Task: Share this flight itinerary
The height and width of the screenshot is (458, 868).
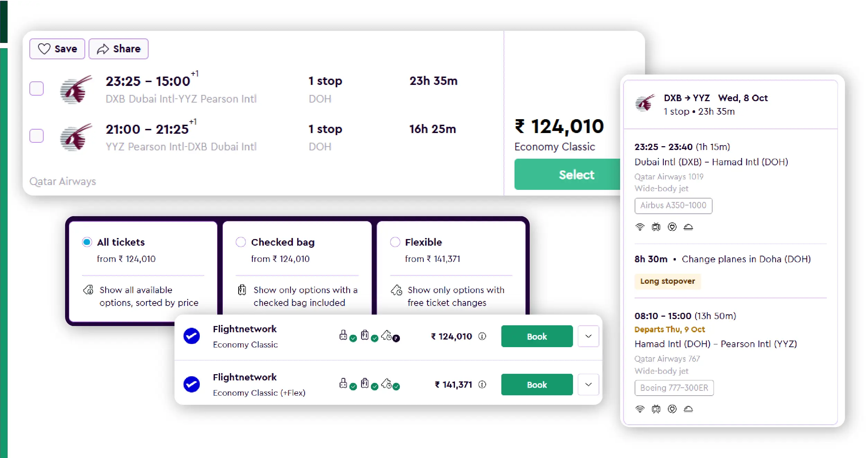Action: [118, 49]
